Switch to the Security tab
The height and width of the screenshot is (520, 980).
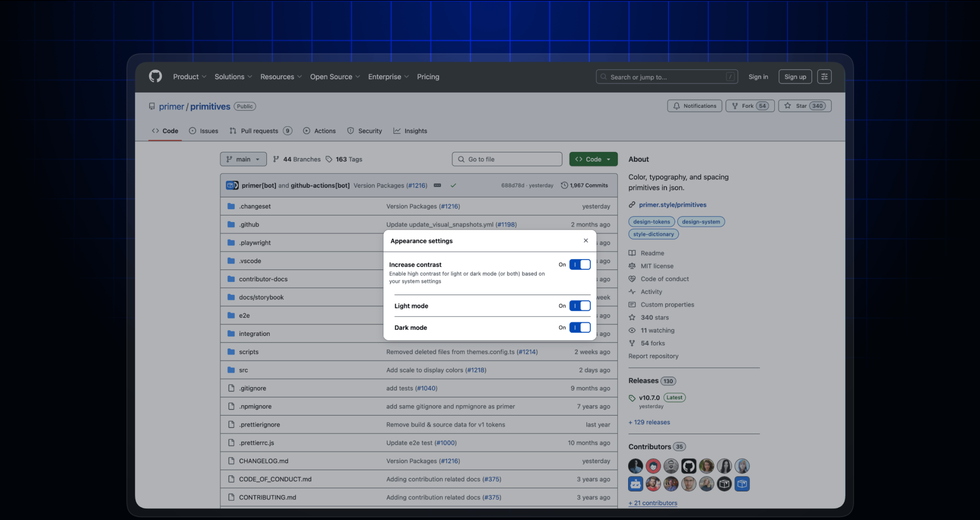(x=365, y=131)
